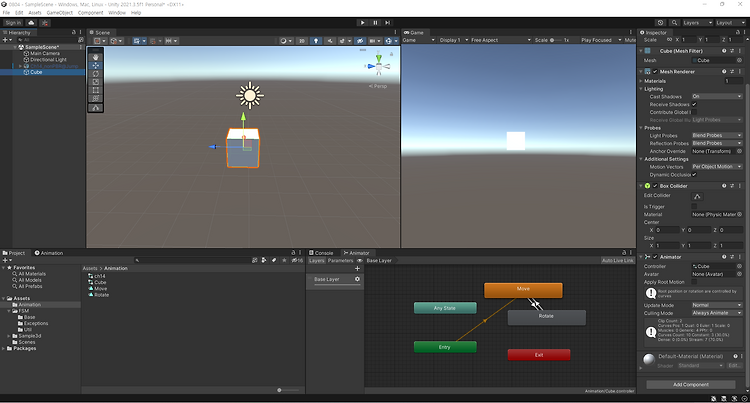Add new object with Hierarchy plus button

pyautogui.click(x=6, y=40)
